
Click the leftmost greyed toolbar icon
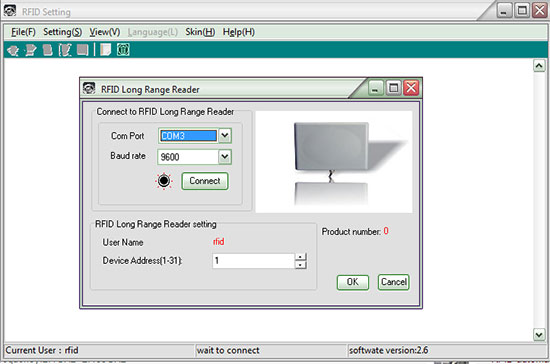pyautogui.click(x=13, y=50)
